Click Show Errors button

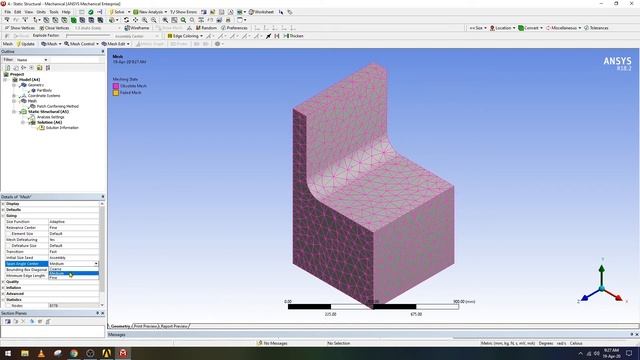click(x=183, y=12)
